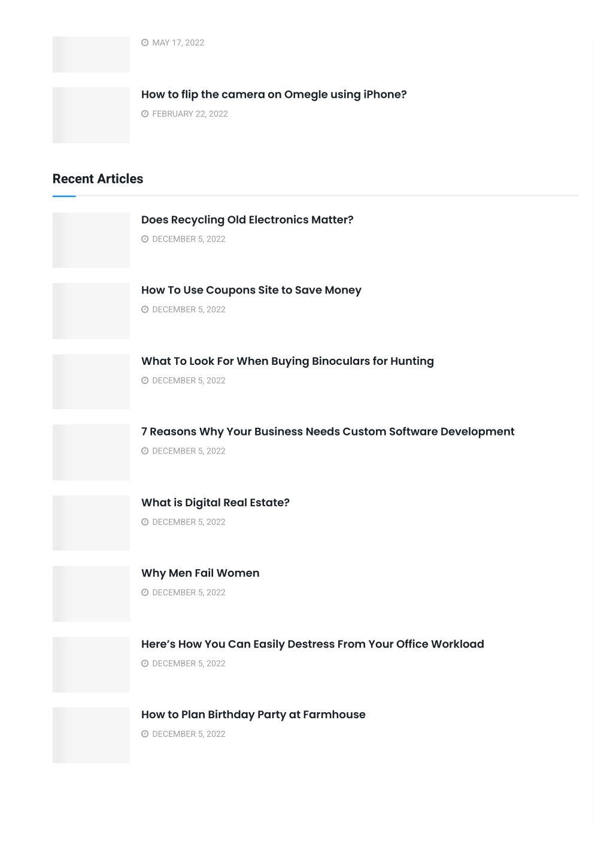Click thumbnail beside Digital Real Estate article
613x868 pixels.
[x=91, y=523]
